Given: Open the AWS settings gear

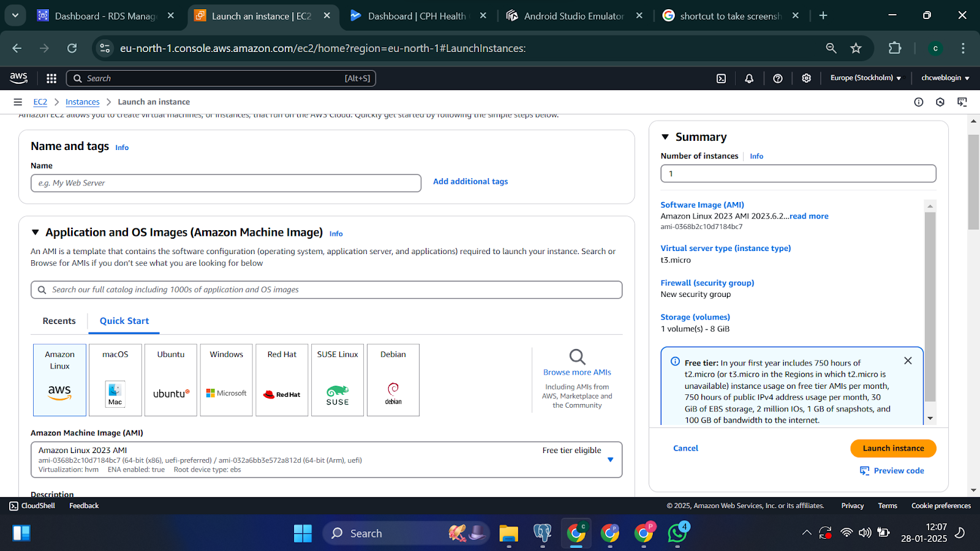Looking at the screenshot, I should tap(807, 78).
